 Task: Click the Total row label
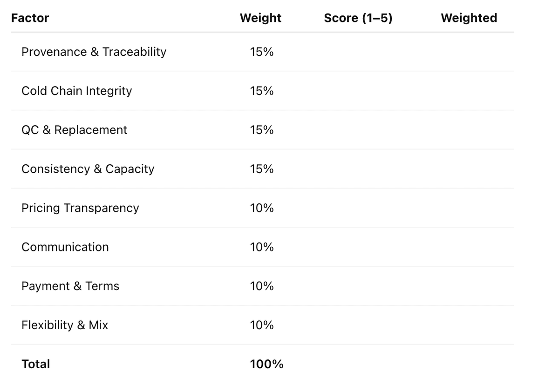coord(36,364)
